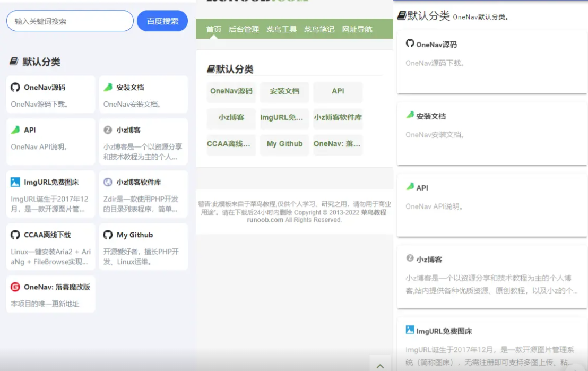Click right 小z博客 card title
This screenshot has width=588, height=371.
pos(429,260)
